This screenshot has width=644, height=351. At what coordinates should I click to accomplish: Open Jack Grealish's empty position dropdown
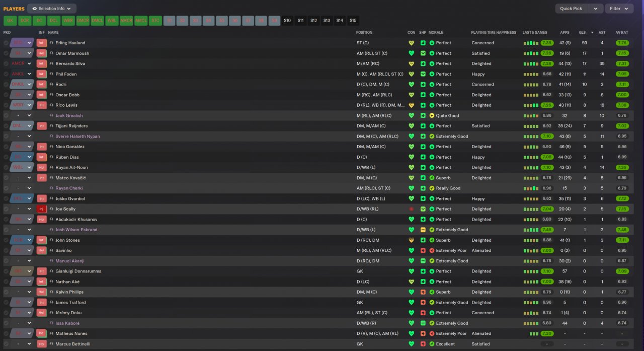(22, 115)
